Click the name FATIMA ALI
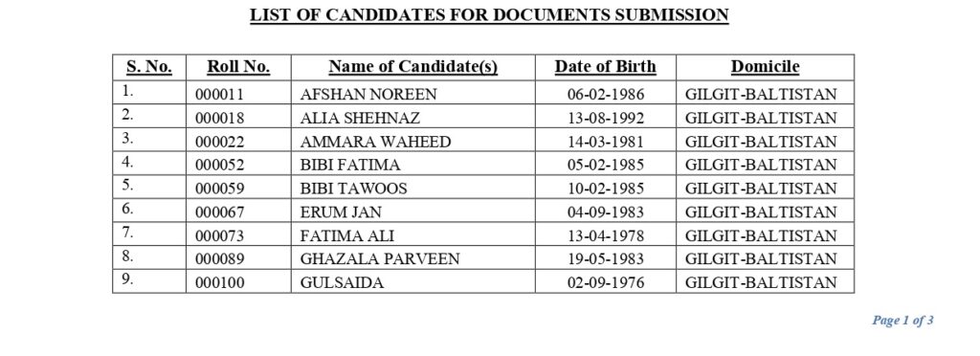 pyautogui.click(x=346, y=236)
